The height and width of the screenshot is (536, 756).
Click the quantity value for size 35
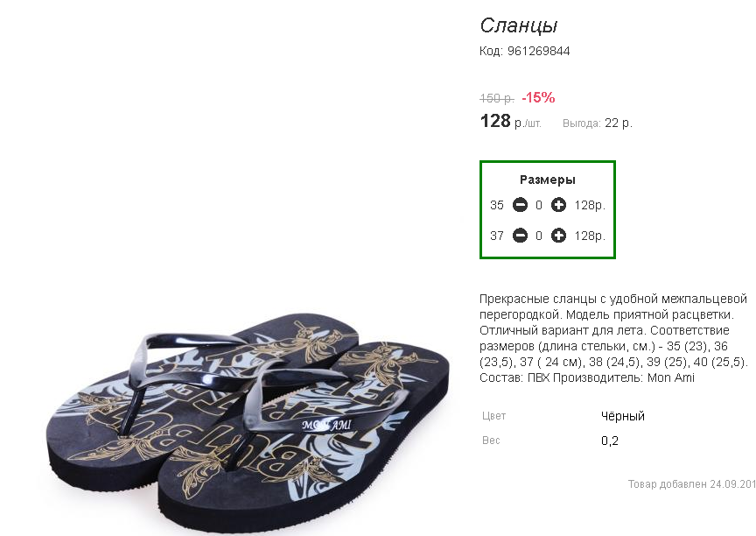coord(539,206)
